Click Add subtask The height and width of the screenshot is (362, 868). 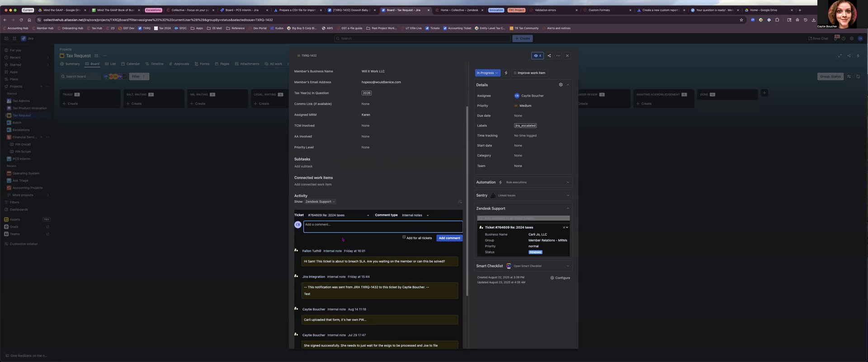(x=303, y=167)
